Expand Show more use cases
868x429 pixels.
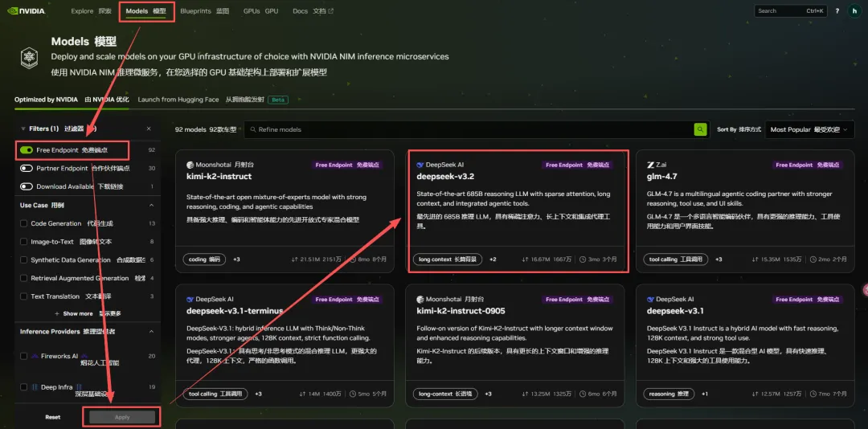[88, 314]
